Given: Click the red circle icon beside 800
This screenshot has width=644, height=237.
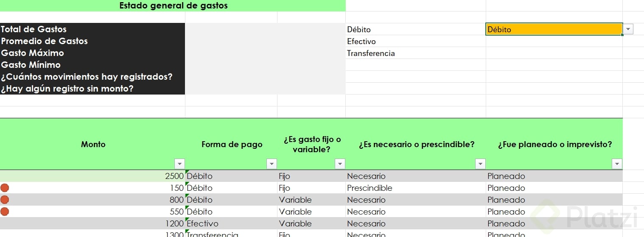Looking at the screenshot, I should [x=5, y=200].
